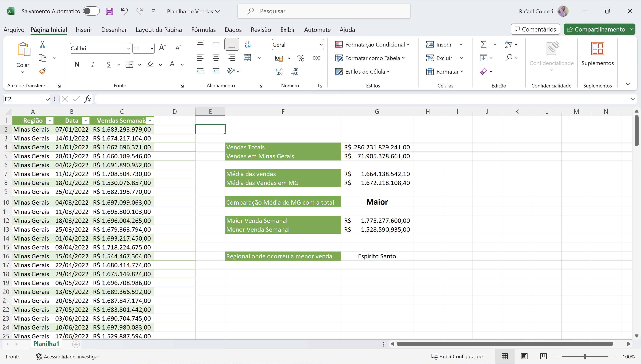The width and height of the screenshot is (641, 364).
Task: Toggle italic formatting
Action: 93,64
